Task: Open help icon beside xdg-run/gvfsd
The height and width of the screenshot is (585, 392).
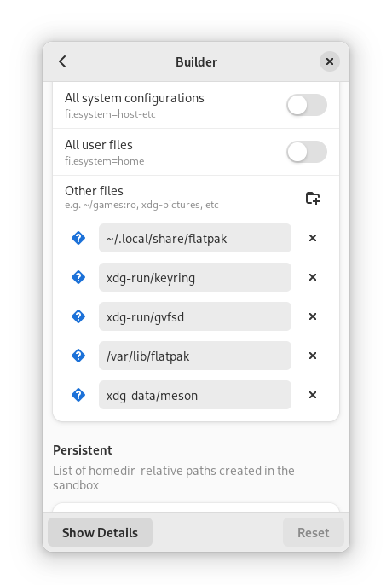Action: click(78, 316)
